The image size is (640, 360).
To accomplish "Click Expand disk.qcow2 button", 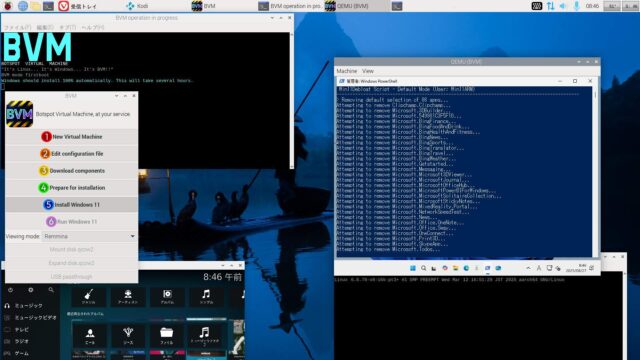I will pyautogui.click(x=71, y=263).
